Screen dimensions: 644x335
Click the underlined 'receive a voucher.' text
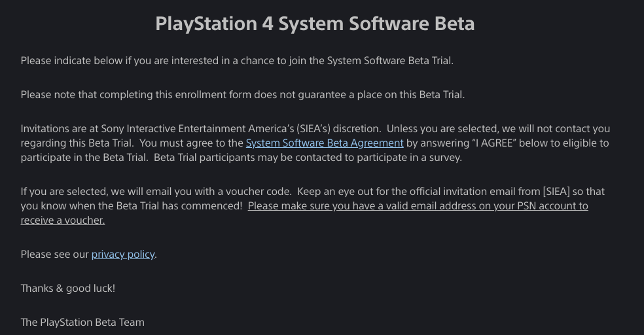(x=63, y=220)
